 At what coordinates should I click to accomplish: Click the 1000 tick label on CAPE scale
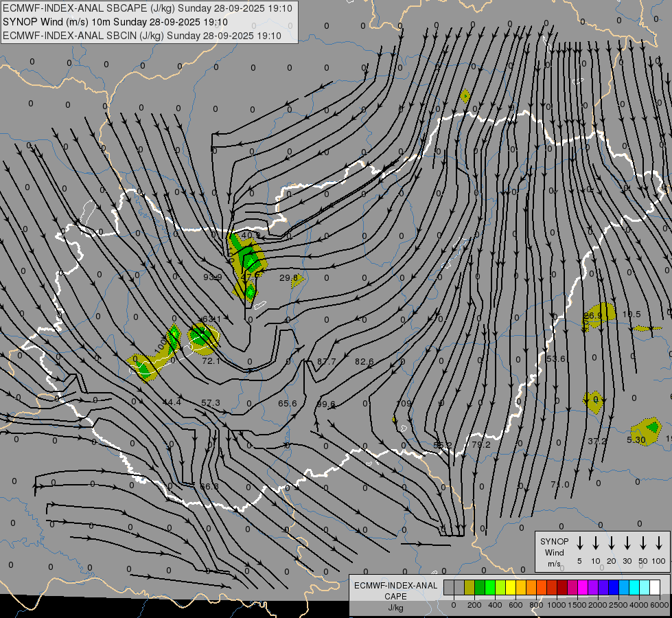[557, 605]
